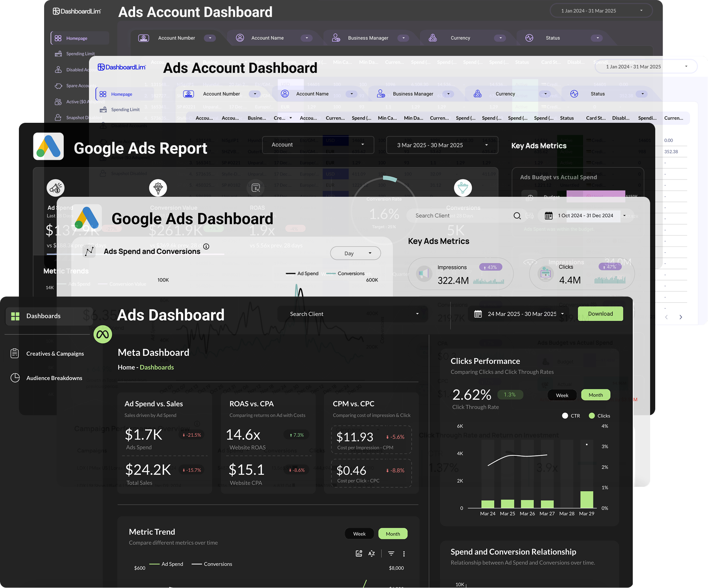Click the Conversion Value diamond icon
Viewport: 708px width, 588px height.
158,188
